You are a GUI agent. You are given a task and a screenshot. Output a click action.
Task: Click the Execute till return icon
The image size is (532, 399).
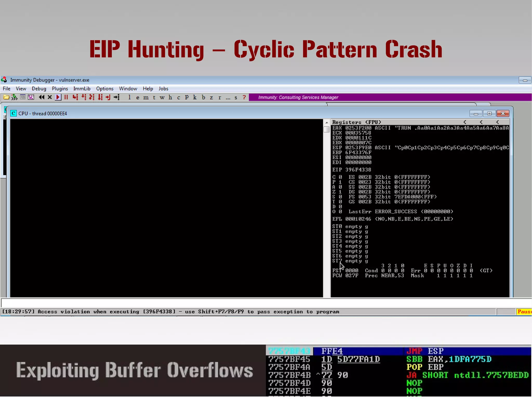[108, 97]
